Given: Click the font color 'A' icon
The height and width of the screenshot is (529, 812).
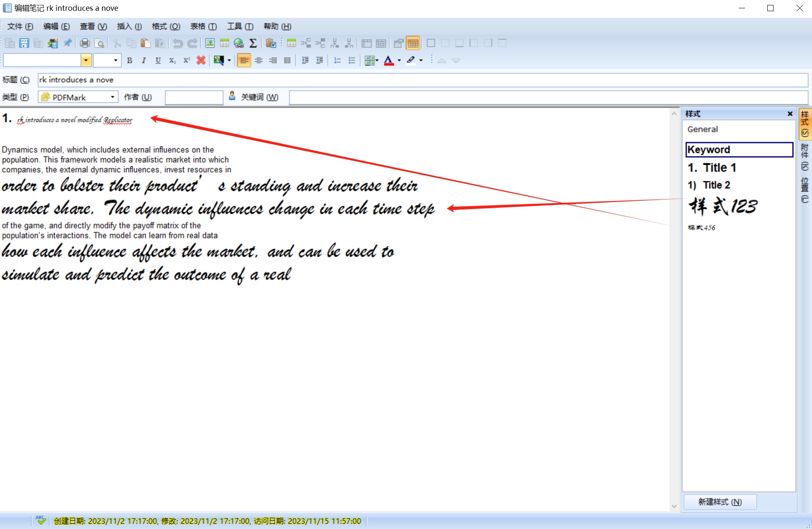Looking at the screenshot, I should 389,60.
